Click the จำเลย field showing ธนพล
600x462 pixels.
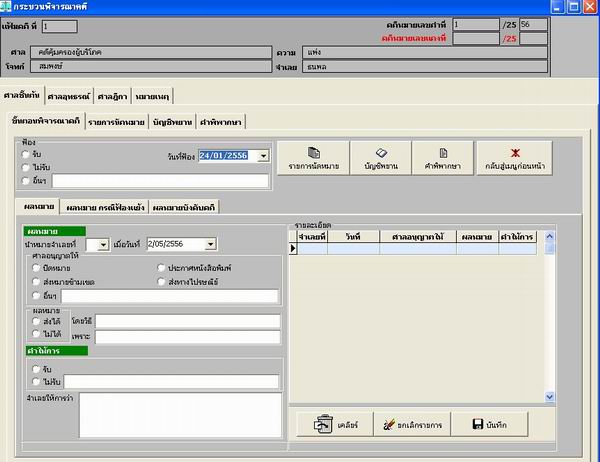tap(425, 67)
